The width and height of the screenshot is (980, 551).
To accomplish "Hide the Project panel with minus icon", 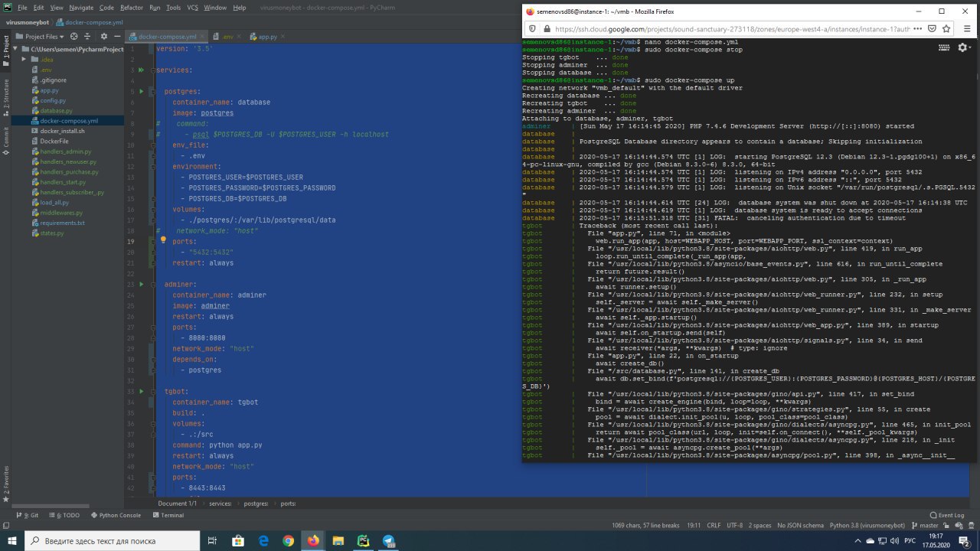I will (118, 36).
